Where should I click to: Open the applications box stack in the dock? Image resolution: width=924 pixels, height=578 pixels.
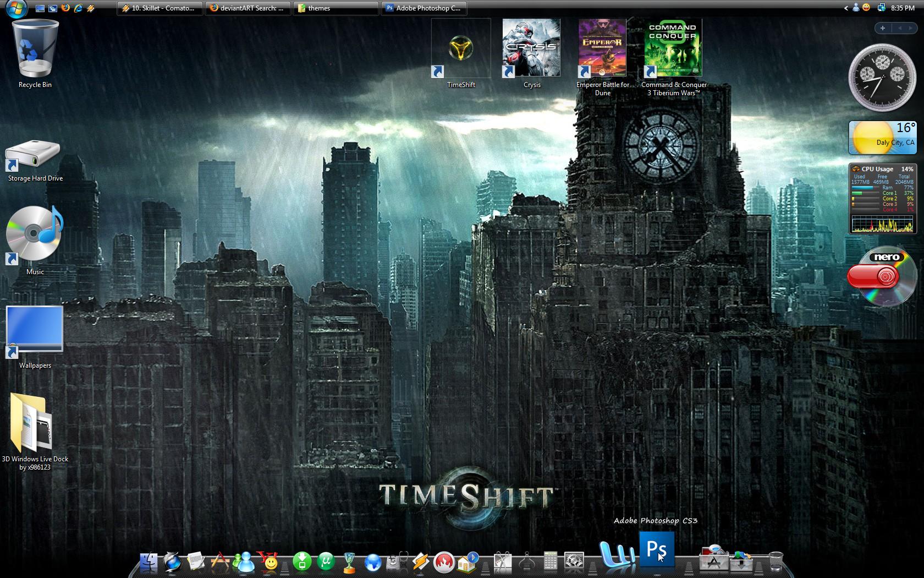[713, 559]
